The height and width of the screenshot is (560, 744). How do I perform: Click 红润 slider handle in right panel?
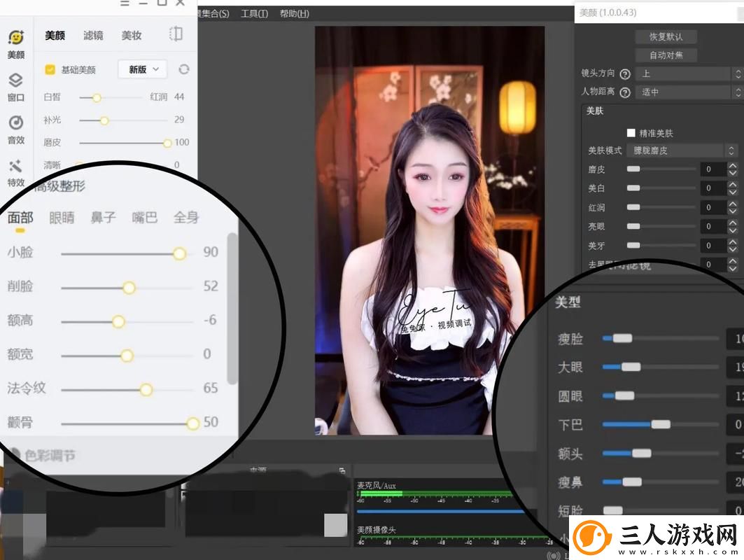pyautogui.click(x=633, y=207)
